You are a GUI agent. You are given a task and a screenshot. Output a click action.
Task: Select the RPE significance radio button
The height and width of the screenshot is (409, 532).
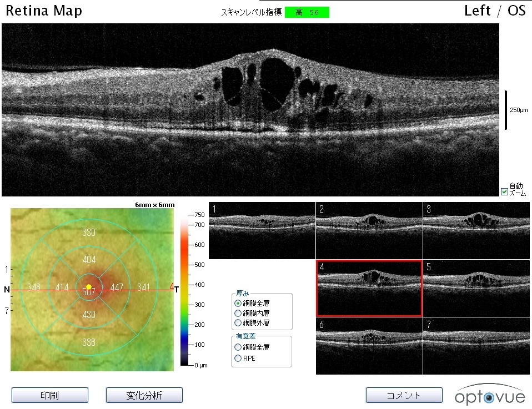238,358
